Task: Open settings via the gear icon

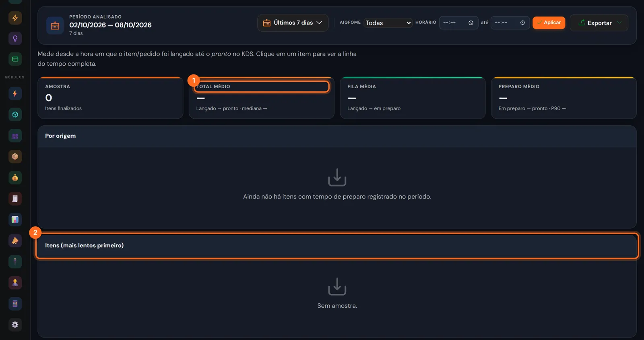Action: pyautogui.click(x=15, y=325)
